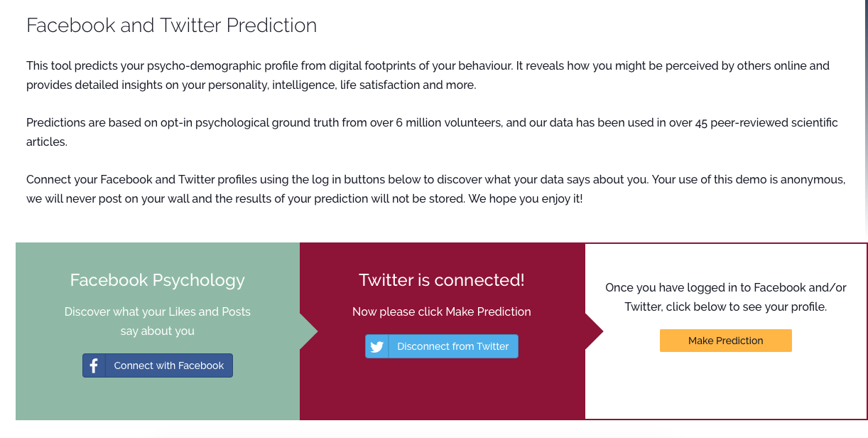The width and height of the screenshot is (868, 438).
Task: Click the 'Twitter is connected!' status heading
Action: click(441, 280)
